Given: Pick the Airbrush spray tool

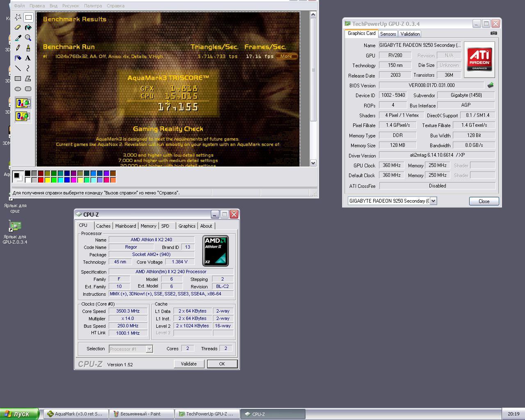Looking at the screenshot, I should pyautogui.click(x=18, y=58).
